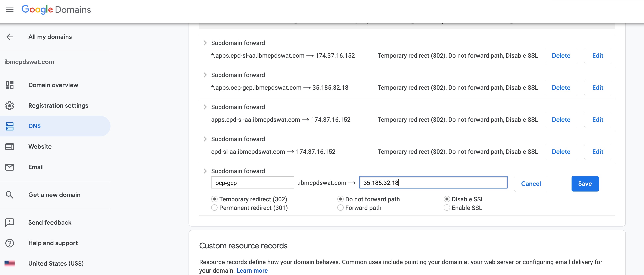This screenshot has height=275, width=644.
Task: Expand the cpd-sl-aa.ibmcpdswat.com subdomain forward row
Action: click(x=205, y=139)
